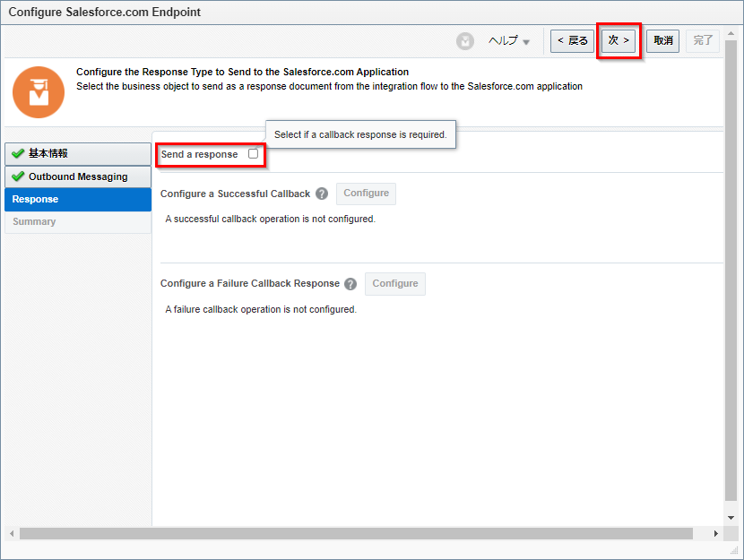Click the round gray icon left of ヘルプ

[x=464, y=41]
